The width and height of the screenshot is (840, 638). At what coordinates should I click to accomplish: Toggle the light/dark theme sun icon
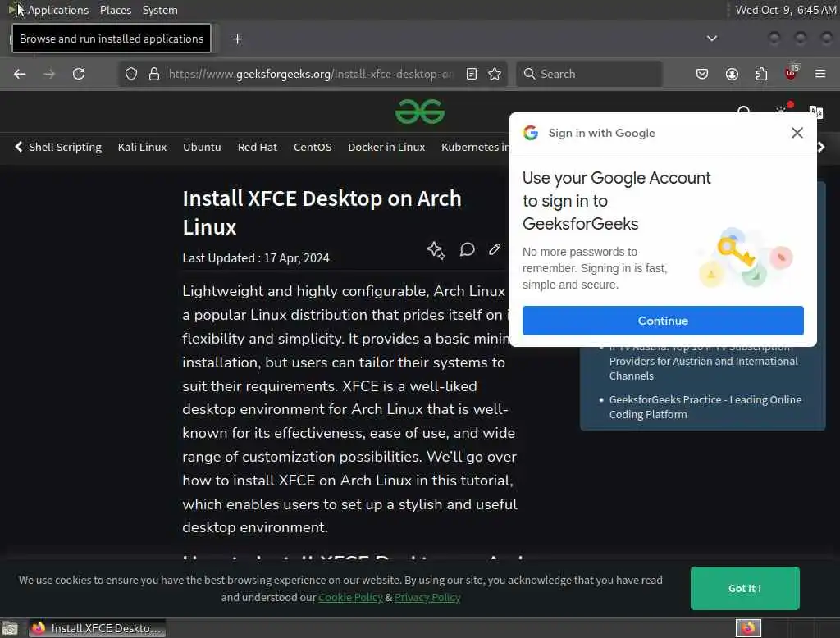(782, 110)
